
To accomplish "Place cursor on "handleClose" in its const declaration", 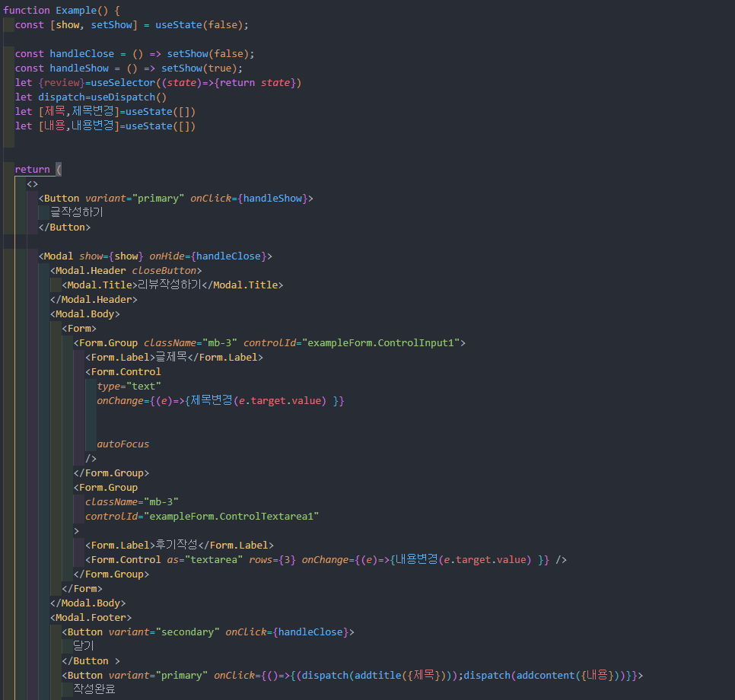I will point(81,54).
